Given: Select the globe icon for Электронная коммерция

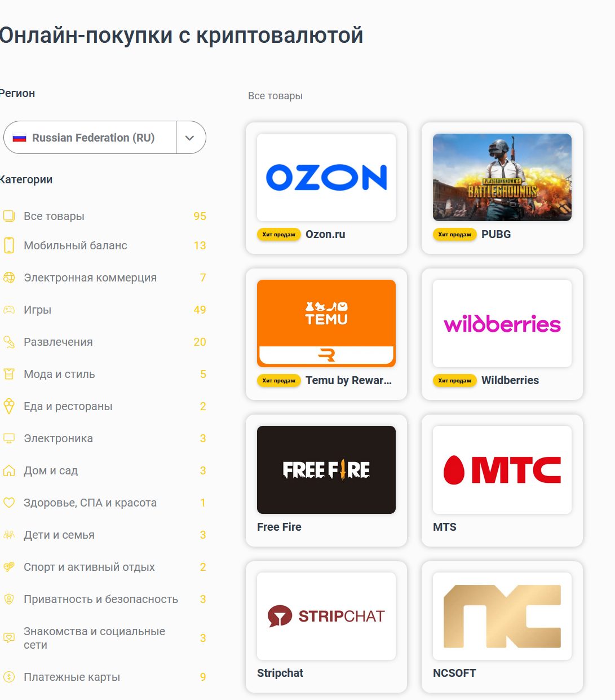Looking at the screenshot, I should point(9,278).
